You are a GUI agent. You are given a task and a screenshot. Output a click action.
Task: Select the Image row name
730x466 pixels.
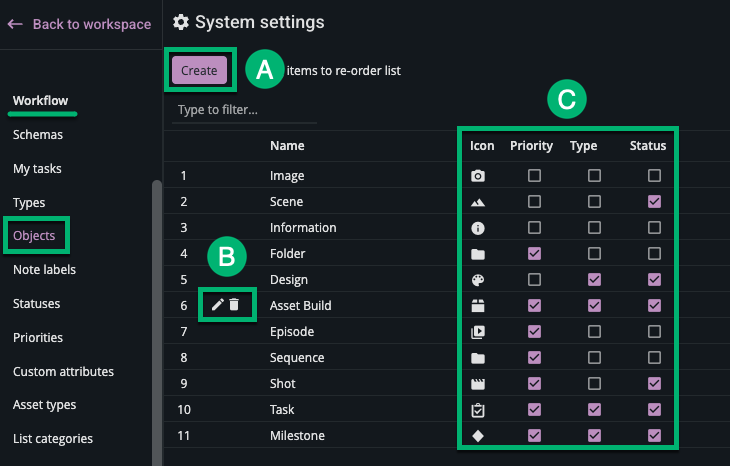click(x=287, y=176)
